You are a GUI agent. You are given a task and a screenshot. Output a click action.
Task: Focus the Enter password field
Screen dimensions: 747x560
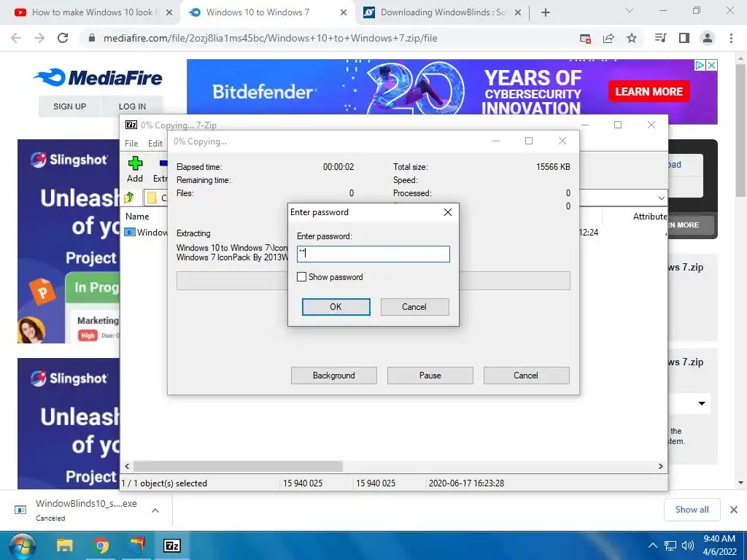(x=373, y=254)
